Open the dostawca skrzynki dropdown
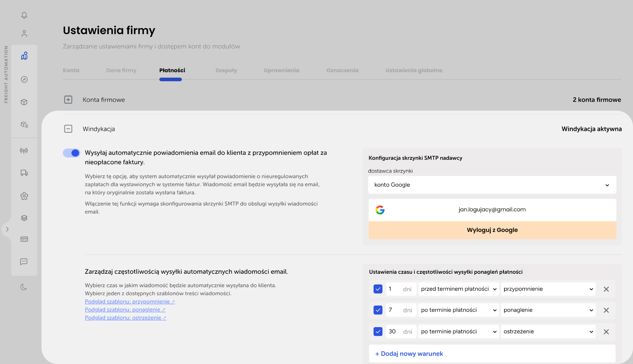This screenshot has height=364, width=633. point(492,185)
